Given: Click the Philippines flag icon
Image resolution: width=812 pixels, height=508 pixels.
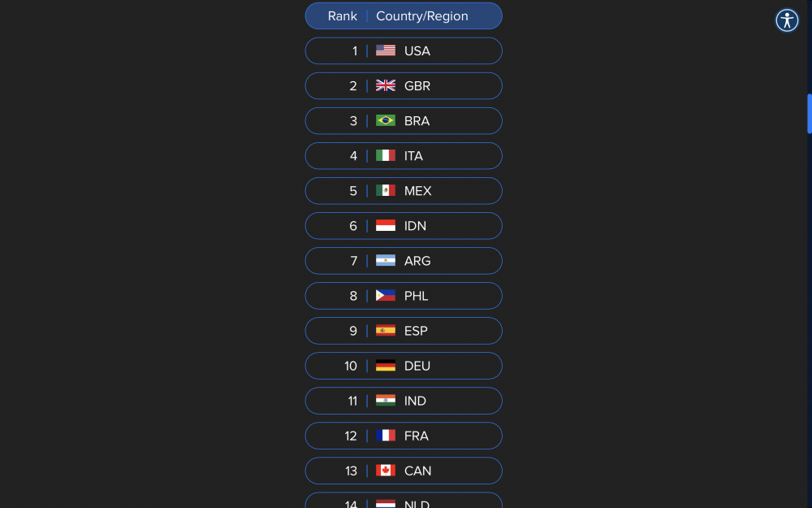Looking at the screenshot, I should point(386,295).
